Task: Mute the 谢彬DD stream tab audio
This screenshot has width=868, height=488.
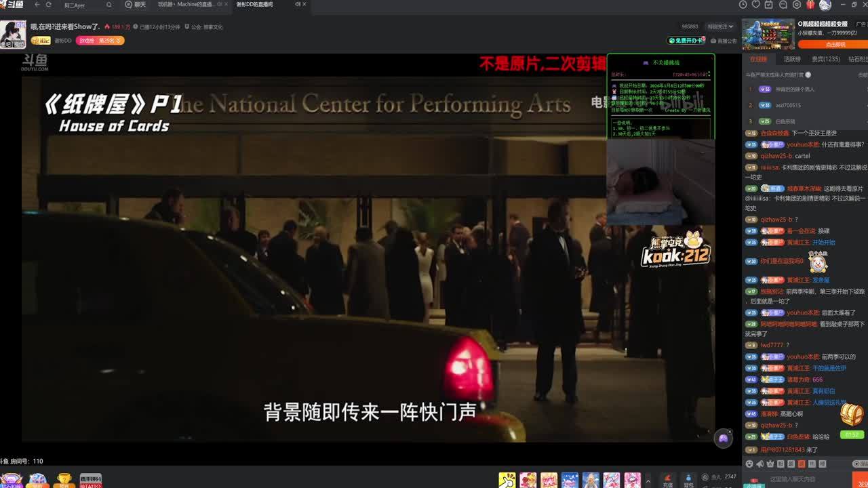Action: pos(298,4)
